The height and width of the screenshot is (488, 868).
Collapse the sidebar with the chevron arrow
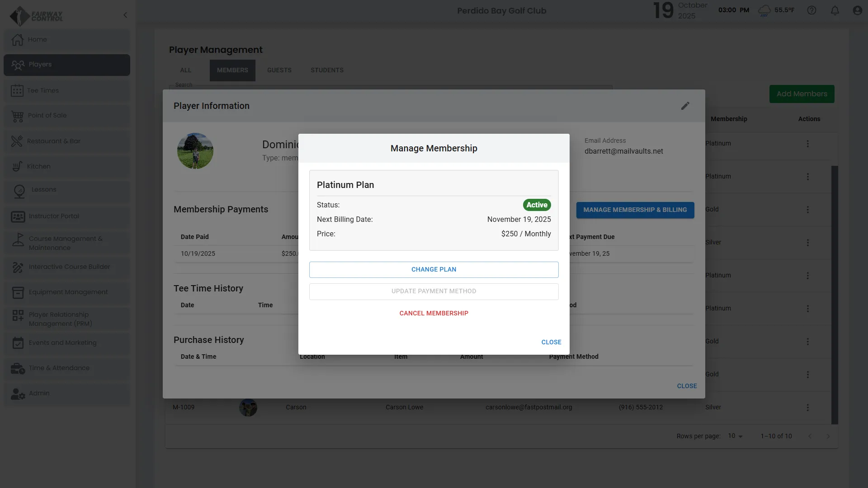point(125,15)
